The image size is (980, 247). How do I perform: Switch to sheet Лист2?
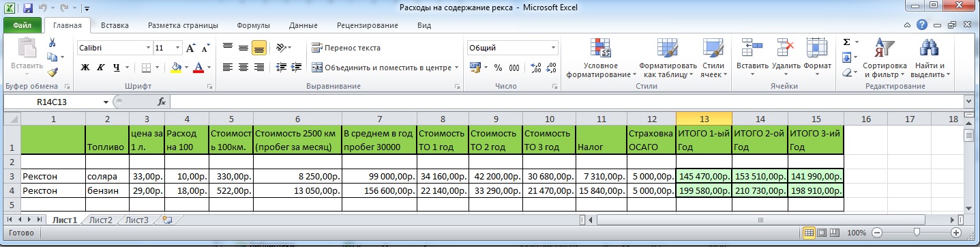click(x=100, y=220)
